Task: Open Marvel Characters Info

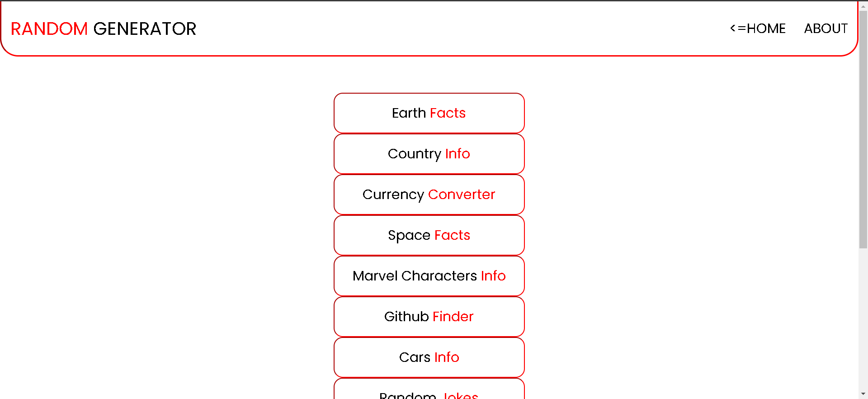Action: pyautogui.click(x=429, y=276)
